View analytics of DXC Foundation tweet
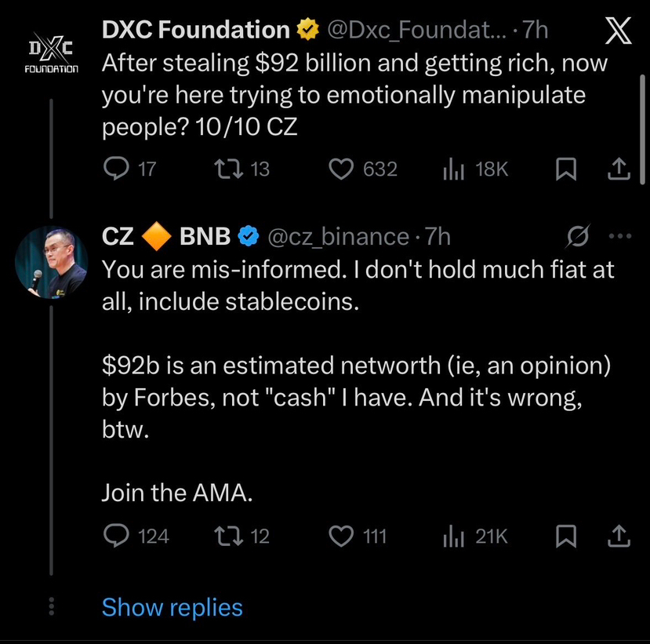 coord(453,169)
